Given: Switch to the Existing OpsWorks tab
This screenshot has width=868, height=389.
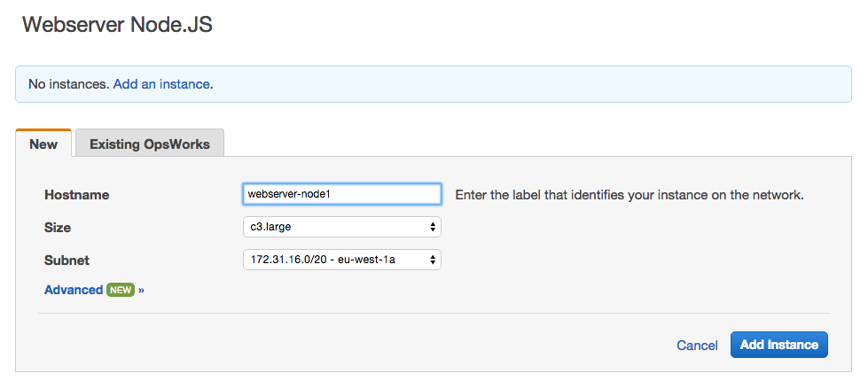Looking at the screenshot, I should (150, 144).
